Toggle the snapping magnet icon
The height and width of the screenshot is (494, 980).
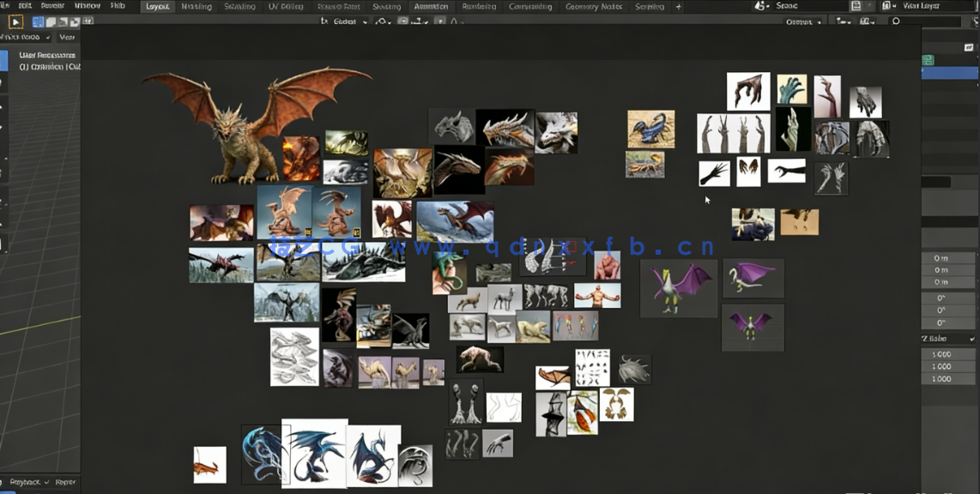[380, 21]
